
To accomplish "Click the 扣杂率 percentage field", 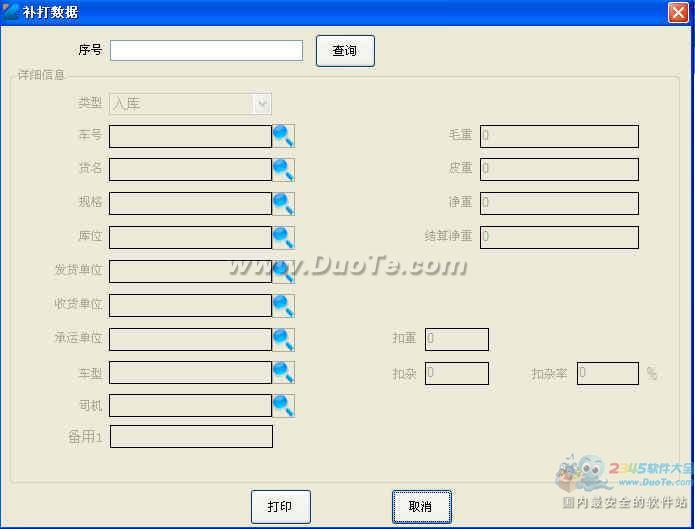I will point(608,374).
